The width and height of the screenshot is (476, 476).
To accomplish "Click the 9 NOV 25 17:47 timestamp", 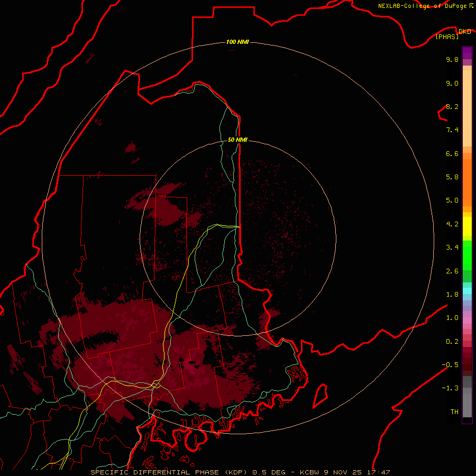I will pos(357,472).
